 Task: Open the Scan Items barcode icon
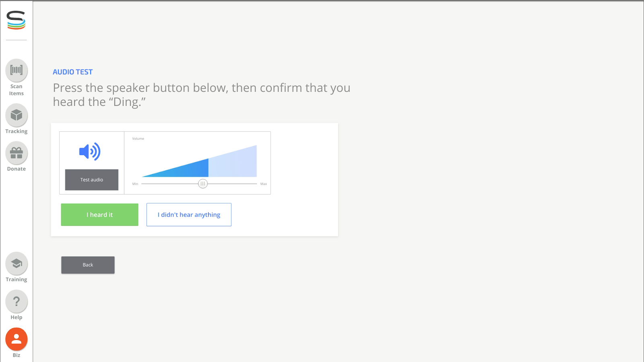tap(17, 70)
